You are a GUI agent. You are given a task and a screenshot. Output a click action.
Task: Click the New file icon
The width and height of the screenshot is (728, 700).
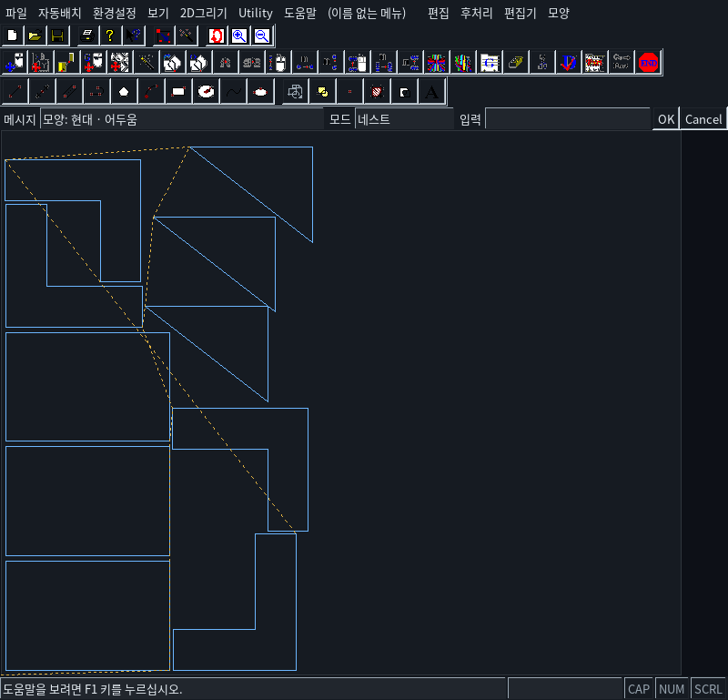pyautogui.click(x=13, y=36)
